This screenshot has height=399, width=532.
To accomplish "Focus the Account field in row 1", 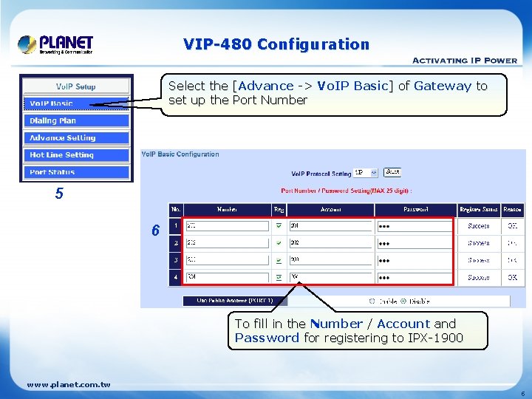I will (331, 226).
